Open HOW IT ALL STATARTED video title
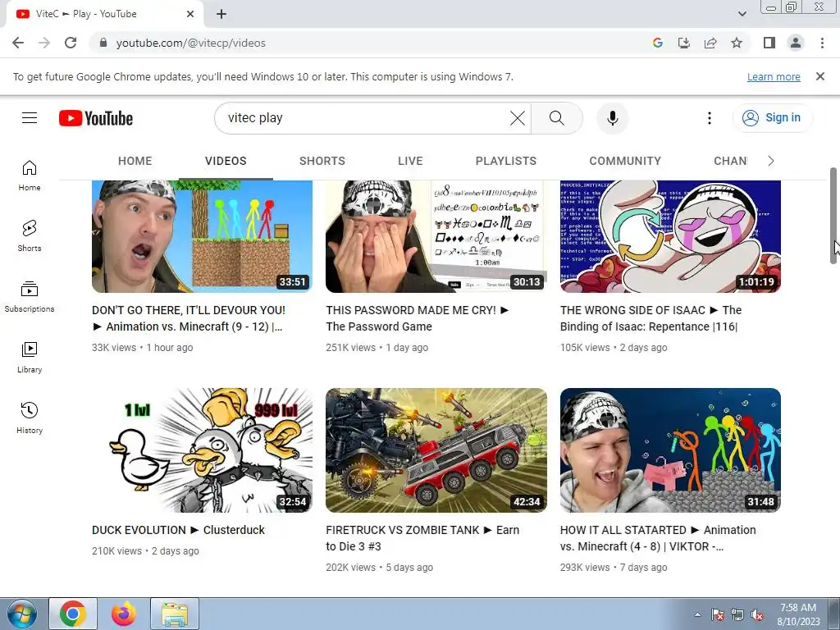The height and width of the screenshot is (630, 840). coord(658,538)
